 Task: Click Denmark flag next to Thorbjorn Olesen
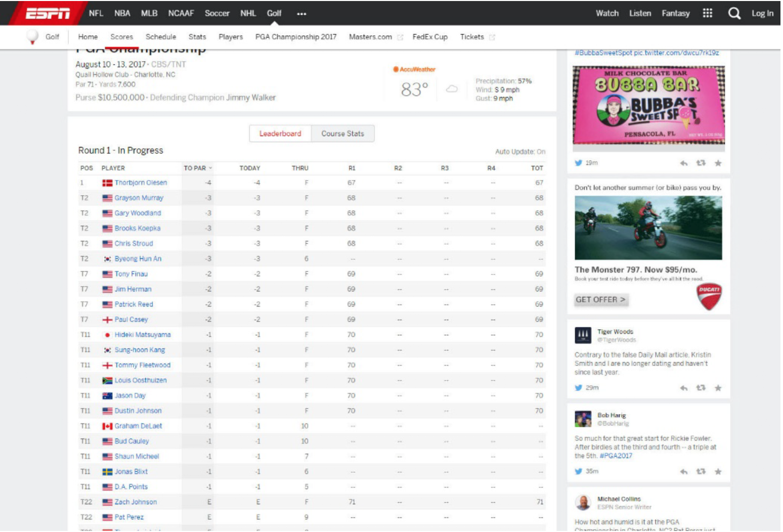coord(108,184)
